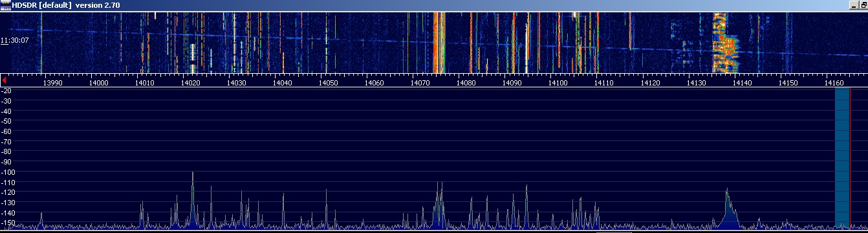
Task: Click the red tuning line in spectrum
Action: click(851, 159)
